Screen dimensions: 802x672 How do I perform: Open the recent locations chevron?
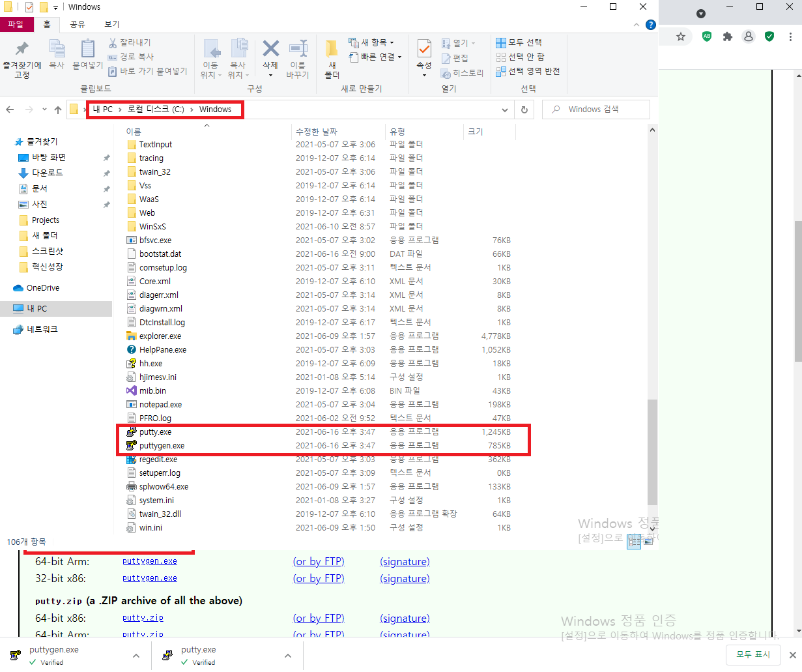pos(44,110)
